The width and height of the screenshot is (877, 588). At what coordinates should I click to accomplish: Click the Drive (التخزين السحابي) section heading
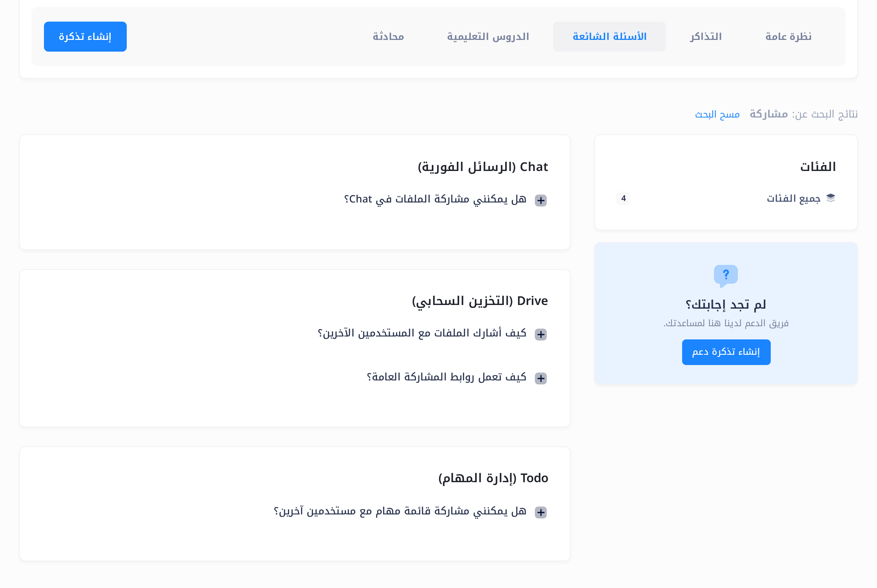click(480, 301)
